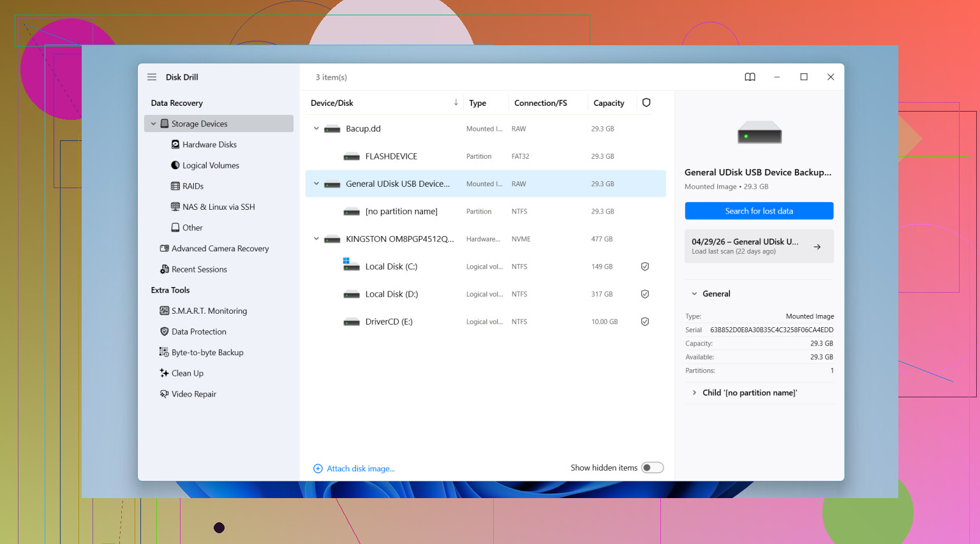Image resolution: width=980 pixels, height=544 pixels.
Task: Select the 'FLASHDEVICE' partition name
Action: pos(391,156)
